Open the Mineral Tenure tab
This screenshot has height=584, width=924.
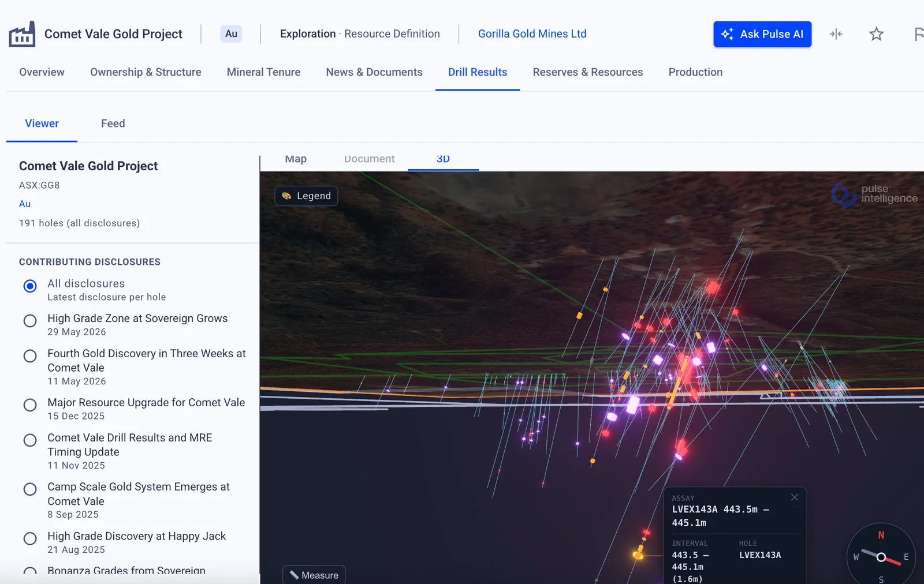coord(263,72)
